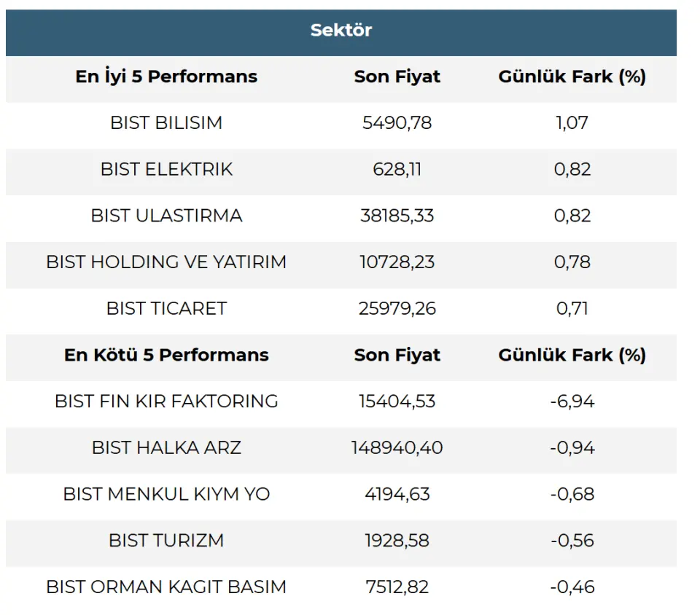Click the -6,94 daily change value

[x=572, y=401]
